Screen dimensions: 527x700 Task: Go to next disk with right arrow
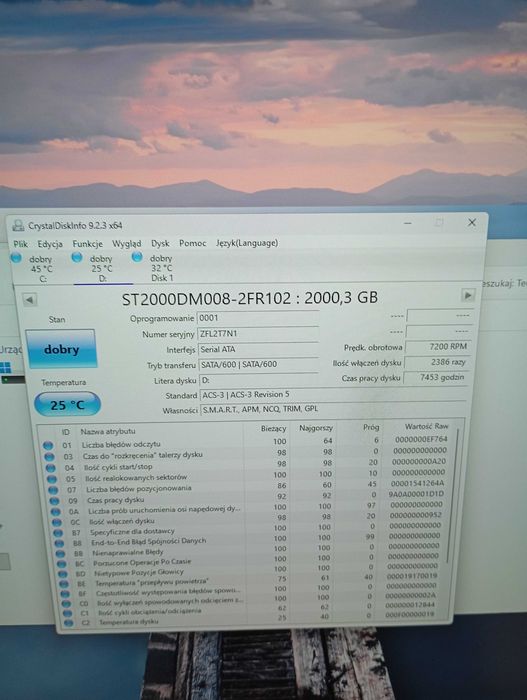[x=468, y=295]
